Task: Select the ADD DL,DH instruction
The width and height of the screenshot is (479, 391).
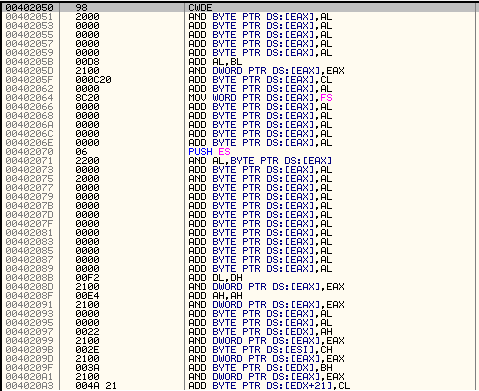Action: click(x=215, y=278)
